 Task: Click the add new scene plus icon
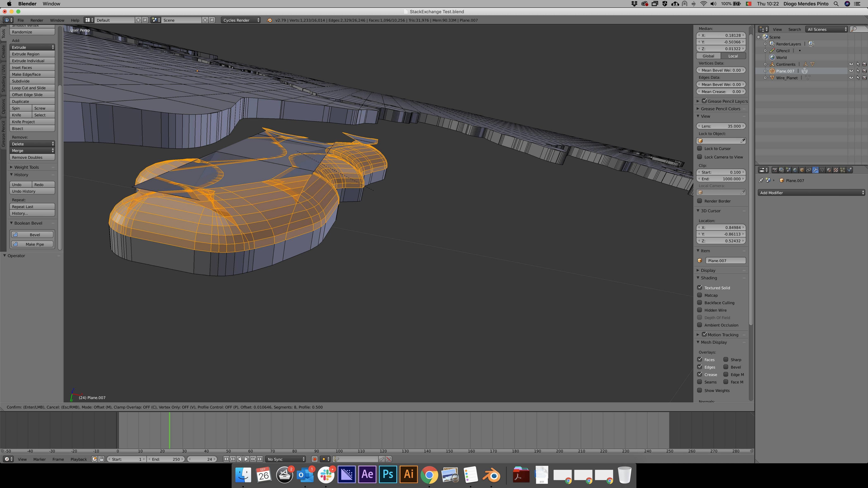(205, 20)
